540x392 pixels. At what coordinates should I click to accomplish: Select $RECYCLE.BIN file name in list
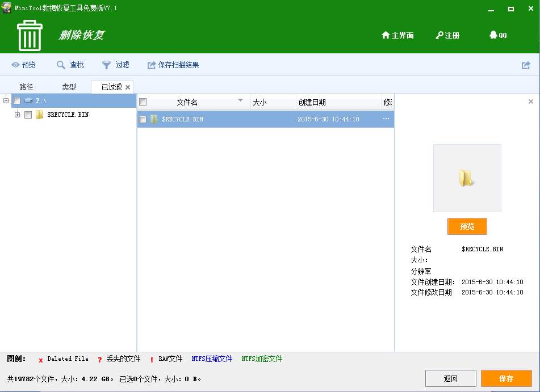pos(182,119)
